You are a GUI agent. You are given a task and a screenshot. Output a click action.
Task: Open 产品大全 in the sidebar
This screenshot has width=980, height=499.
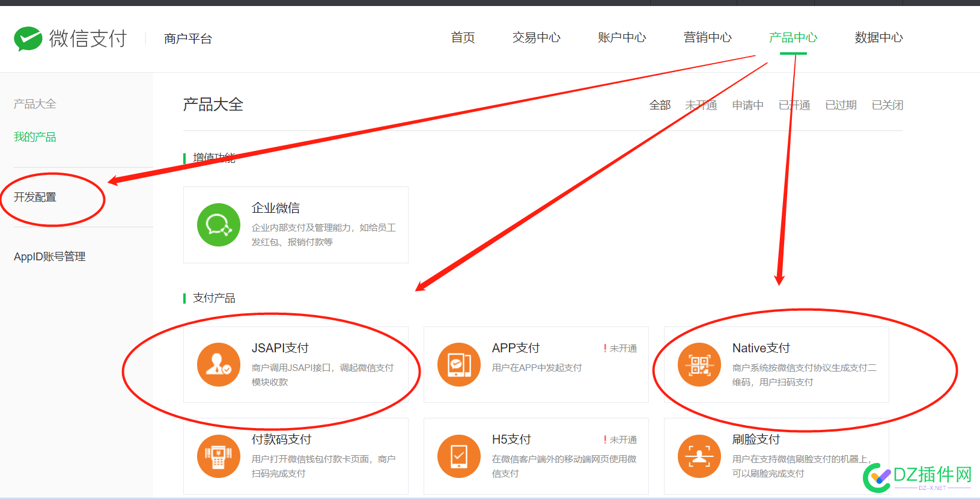tap(35, 104)
